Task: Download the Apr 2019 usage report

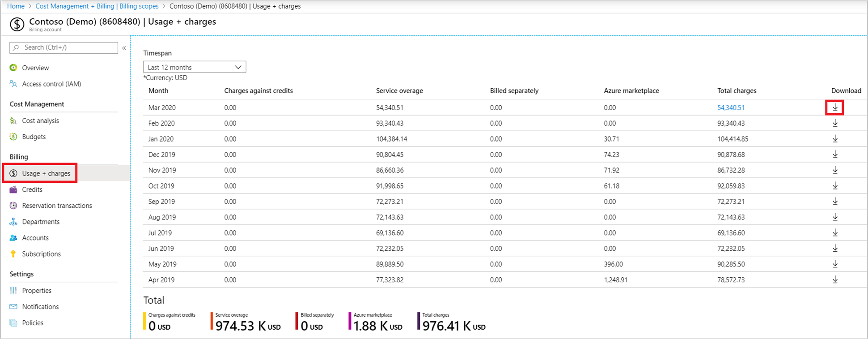Action: pos(834,280)
